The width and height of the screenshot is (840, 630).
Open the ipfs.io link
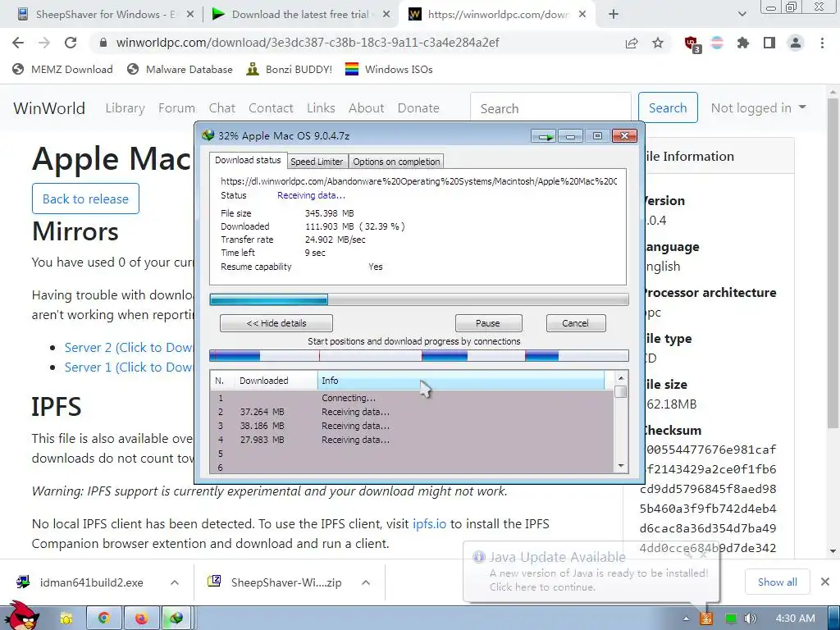(430, 524)
